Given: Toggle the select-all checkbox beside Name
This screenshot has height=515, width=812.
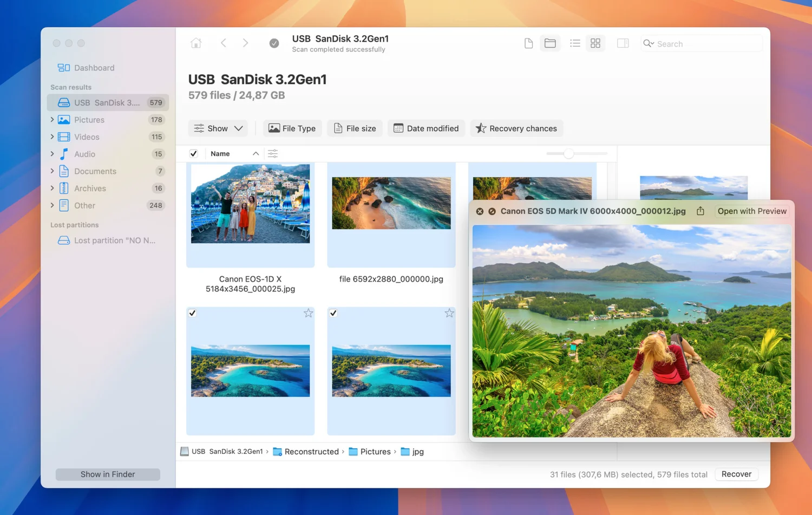Looking at the screenshot, I should [193, 154].
